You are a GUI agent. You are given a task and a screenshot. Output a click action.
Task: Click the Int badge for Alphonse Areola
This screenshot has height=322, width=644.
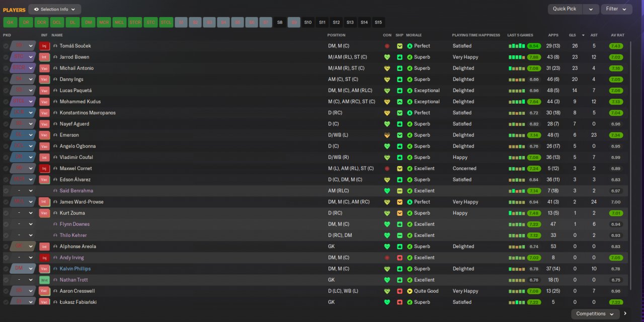click(44, 247)
